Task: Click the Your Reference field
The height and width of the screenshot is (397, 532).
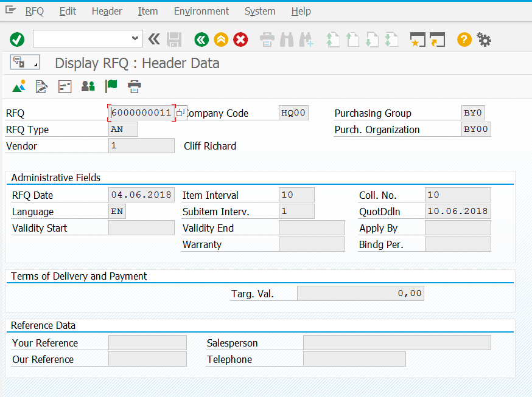Action: tap(147, 342)
